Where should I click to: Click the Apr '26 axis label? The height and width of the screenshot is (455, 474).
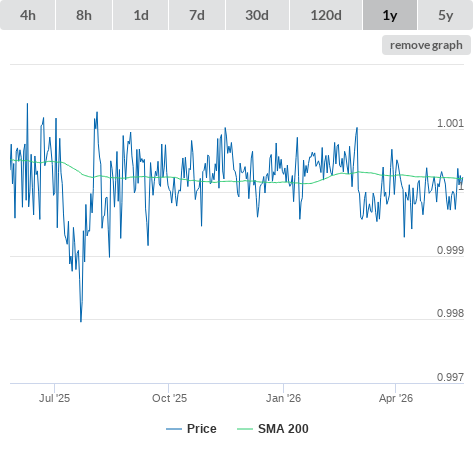click(x=396, y=398)
